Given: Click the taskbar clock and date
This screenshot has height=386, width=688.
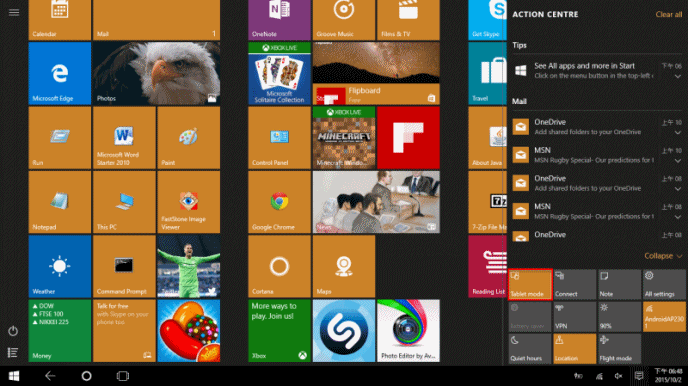Looking at the screenshot, I should coord(669,376).
